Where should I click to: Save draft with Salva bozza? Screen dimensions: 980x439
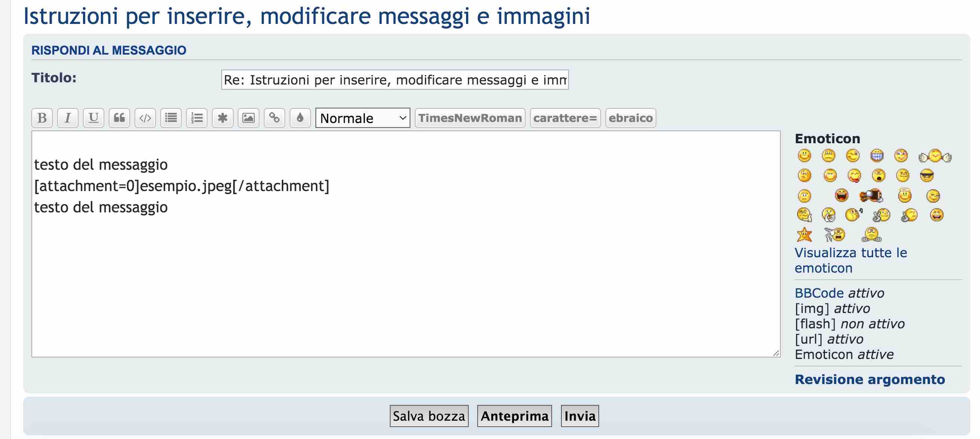click(429, 416)
